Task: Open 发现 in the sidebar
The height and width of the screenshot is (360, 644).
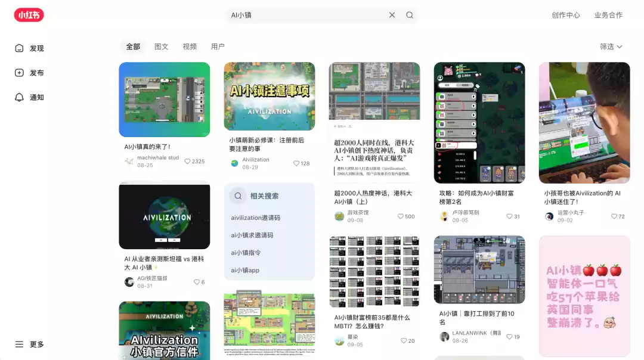Action: click(x=30, y=48)
